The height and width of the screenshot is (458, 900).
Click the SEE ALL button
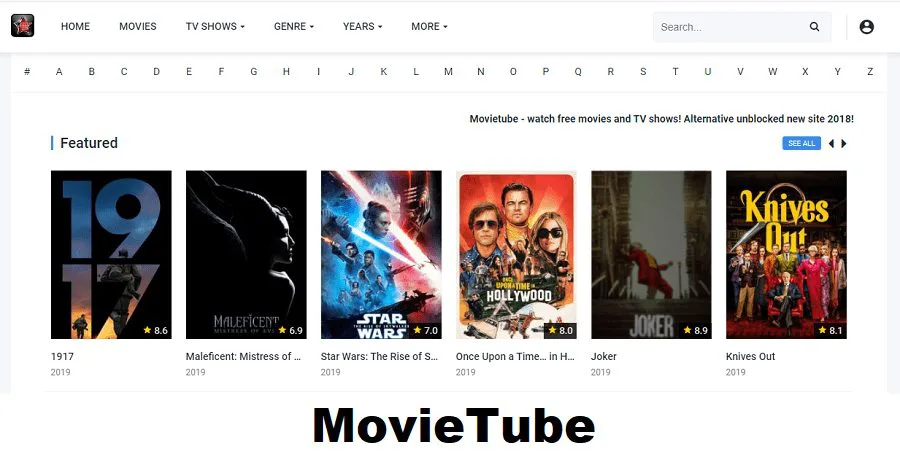tap(801, 143)
